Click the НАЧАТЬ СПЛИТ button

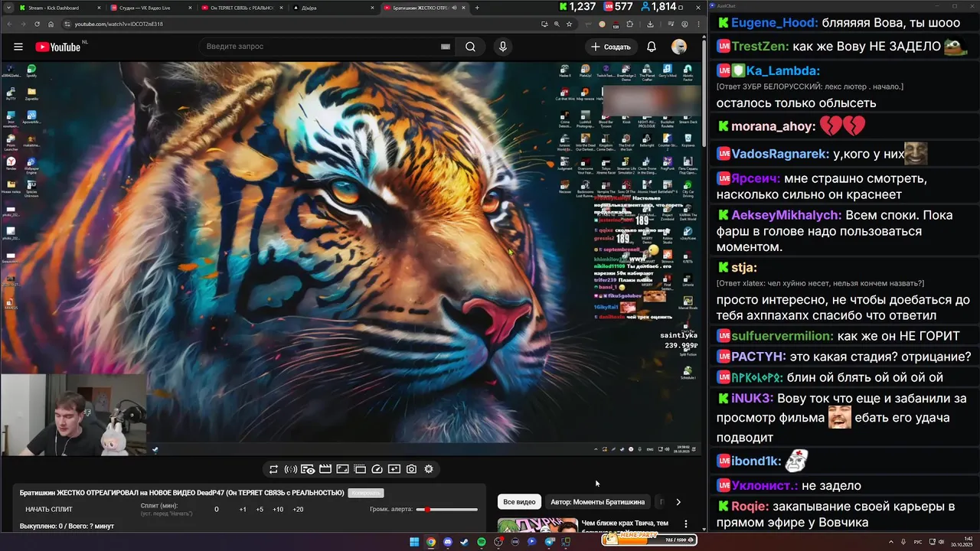[x=49, y=510]
